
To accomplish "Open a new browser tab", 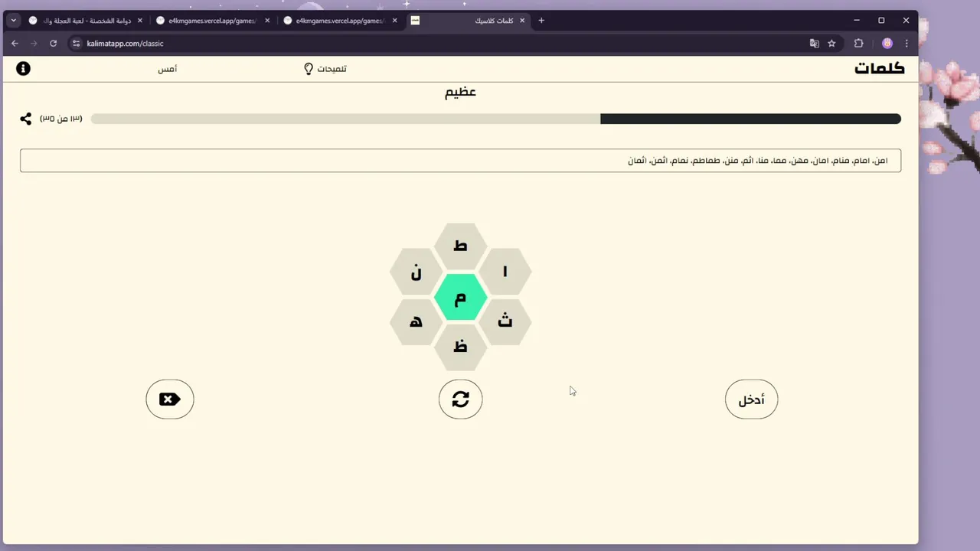I will click(541, 21).
